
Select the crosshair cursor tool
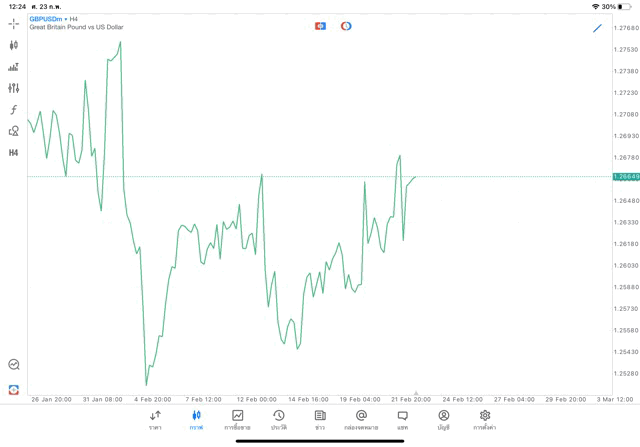[x=13, y=23]
